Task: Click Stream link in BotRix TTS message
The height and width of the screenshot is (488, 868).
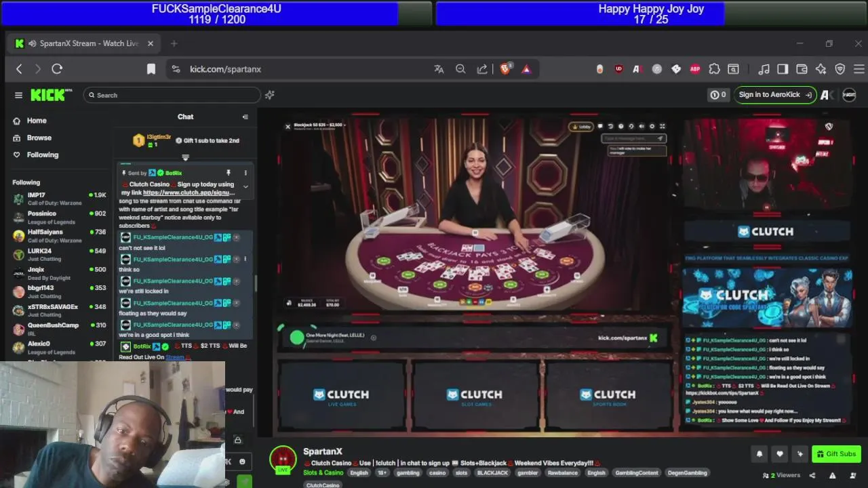Action: coord(175,357)
